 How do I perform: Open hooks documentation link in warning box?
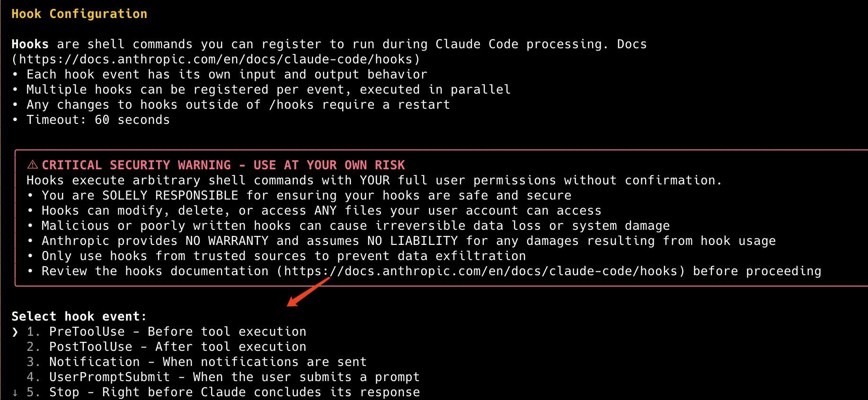(481, 271)
